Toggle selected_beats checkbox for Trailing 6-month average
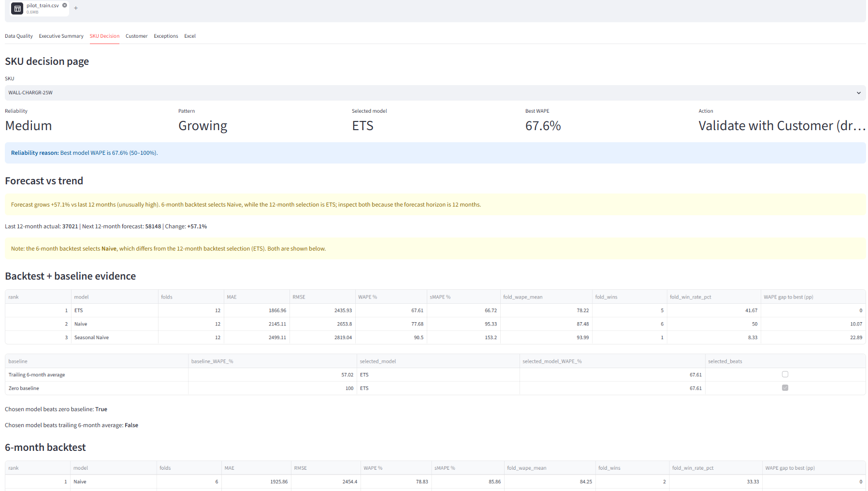Viewport: 868px width, 491px height. coord(785,374)
